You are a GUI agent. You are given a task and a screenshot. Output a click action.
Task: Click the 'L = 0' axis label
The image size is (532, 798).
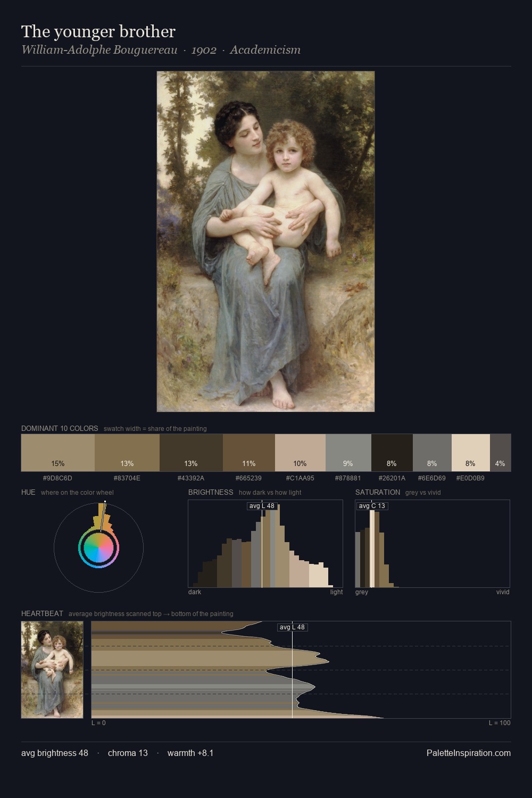coord(99,722)
